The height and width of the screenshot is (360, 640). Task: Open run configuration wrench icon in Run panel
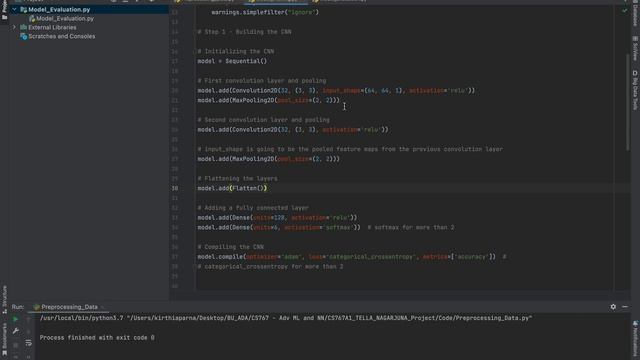[x=16, y=331]
